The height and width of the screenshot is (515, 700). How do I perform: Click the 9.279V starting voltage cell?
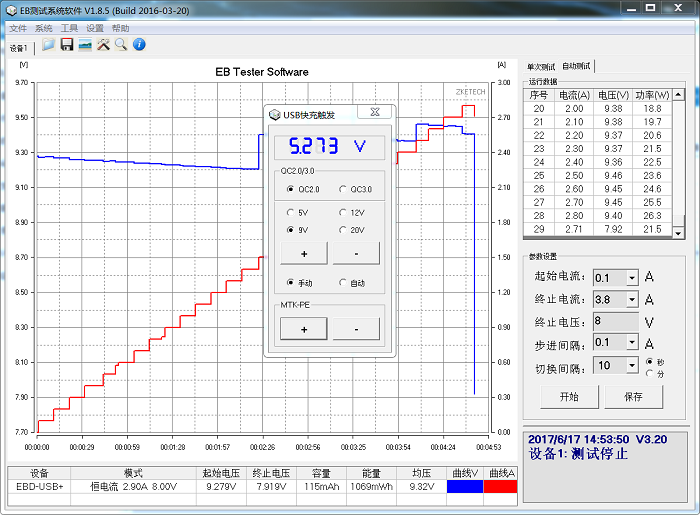tap(221, 486)
